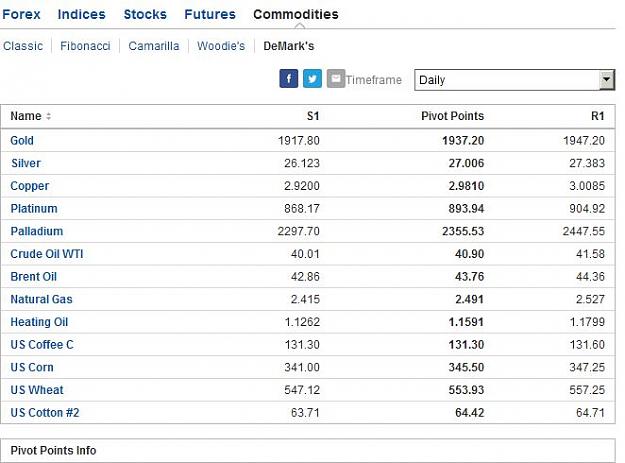
Task: Open the Palladium commodity link
Action: pos(37,231)
